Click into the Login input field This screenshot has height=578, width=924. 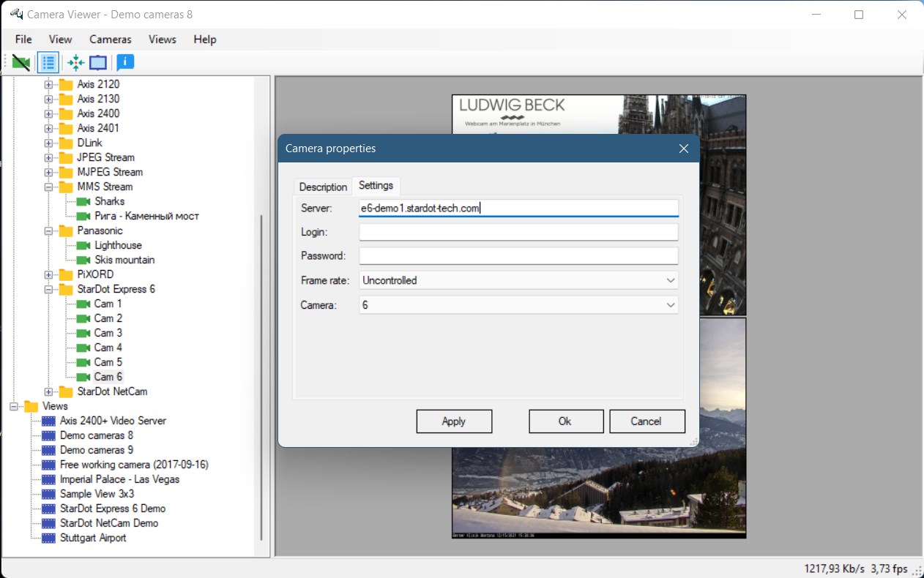pyautogui.click(x=518, y=232)
